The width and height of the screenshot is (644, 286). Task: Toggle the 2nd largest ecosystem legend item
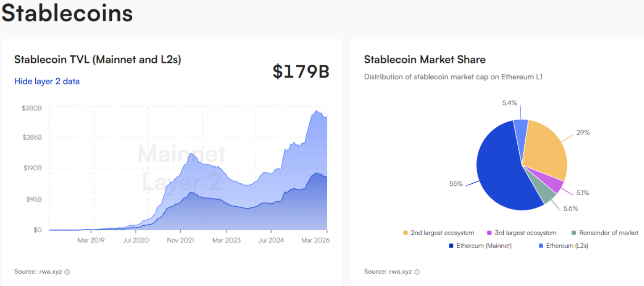(x=442, y=233)
